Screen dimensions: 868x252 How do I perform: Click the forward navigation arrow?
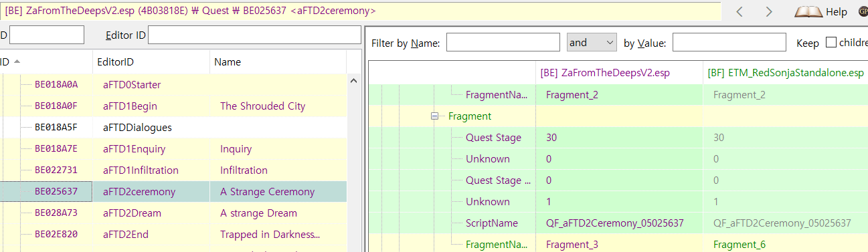click(769, 11)
